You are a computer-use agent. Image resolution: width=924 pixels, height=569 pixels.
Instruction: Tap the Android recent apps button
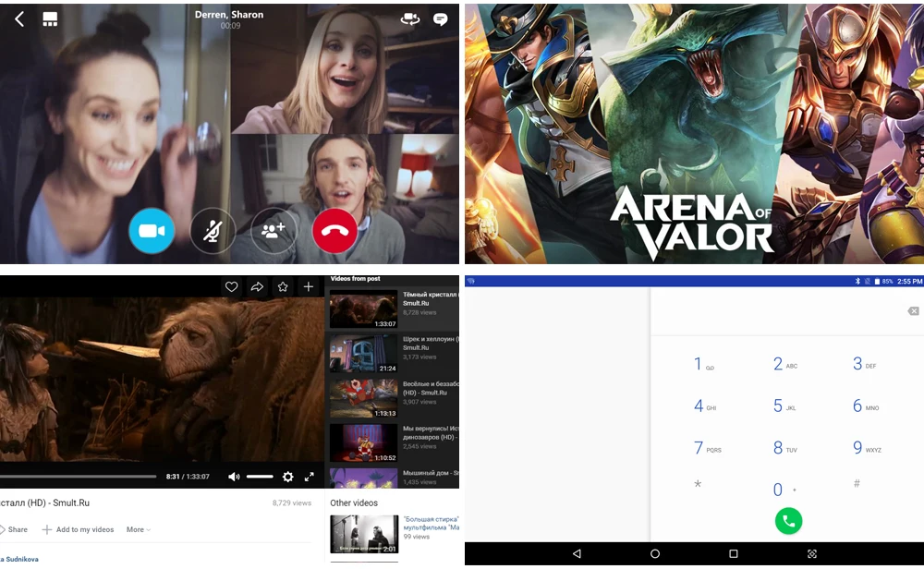click(x=733, y=553)
